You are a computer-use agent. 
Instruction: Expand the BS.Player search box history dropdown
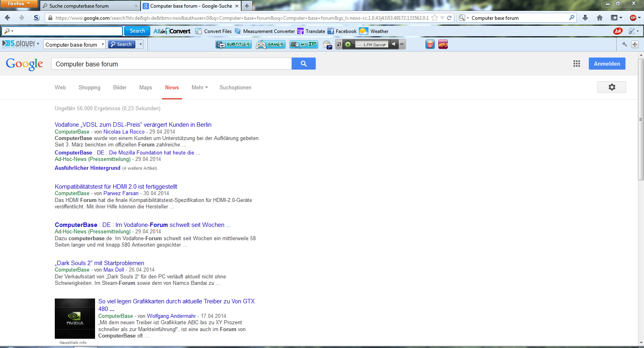[x=103, y=45]
